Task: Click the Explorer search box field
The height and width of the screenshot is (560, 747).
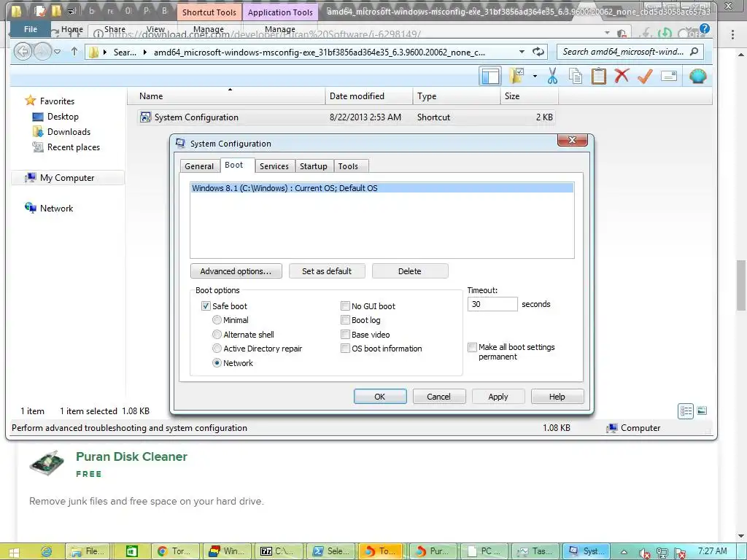Action: tap(630, 52)
